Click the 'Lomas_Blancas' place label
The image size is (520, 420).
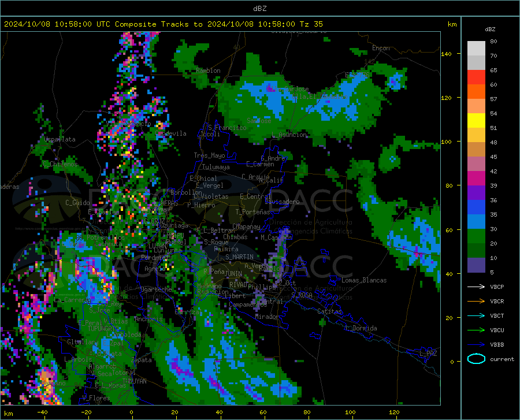pyautogui.click(x=364, y=280)
